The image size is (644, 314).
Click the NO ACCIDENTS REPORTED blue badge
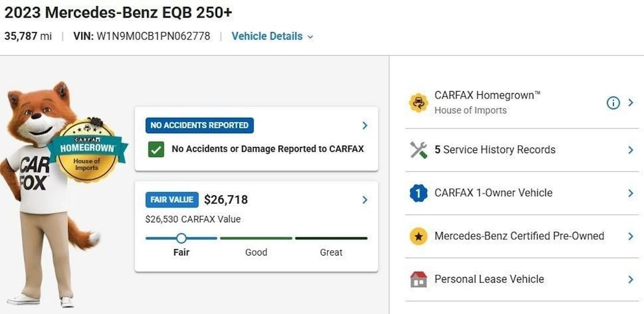(199, 126)
